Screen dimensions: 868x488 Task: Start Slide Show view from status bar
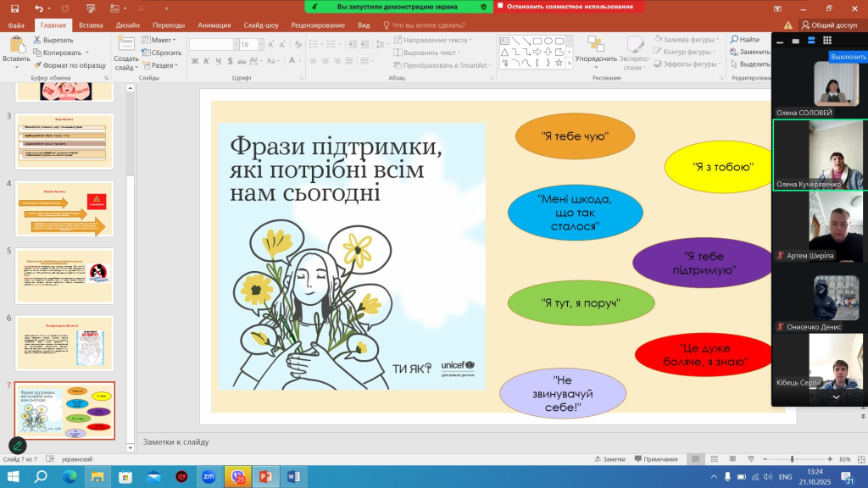coord(751,459)
